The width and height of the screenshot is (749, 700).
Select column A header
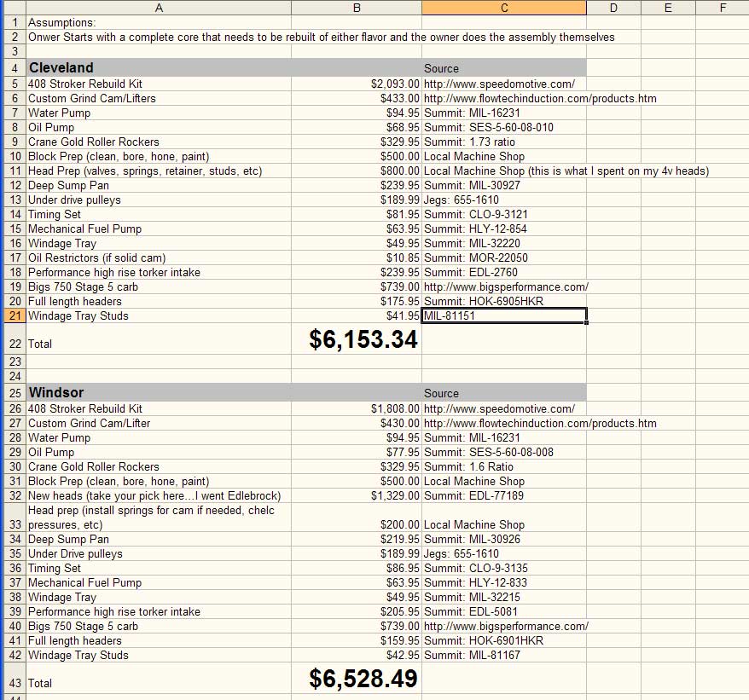(158, 8)
